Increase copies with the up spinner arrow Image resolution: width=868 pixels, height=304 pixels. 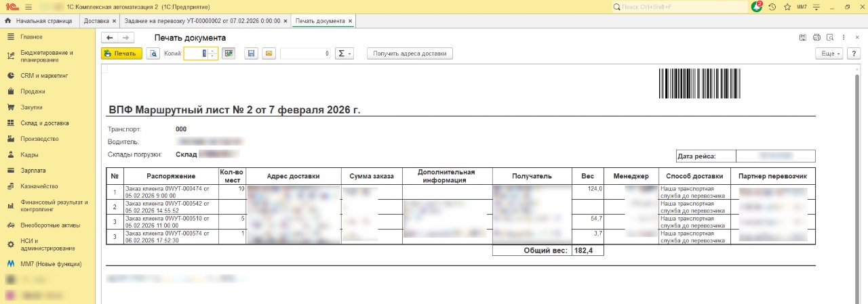(x=213, y=51)
